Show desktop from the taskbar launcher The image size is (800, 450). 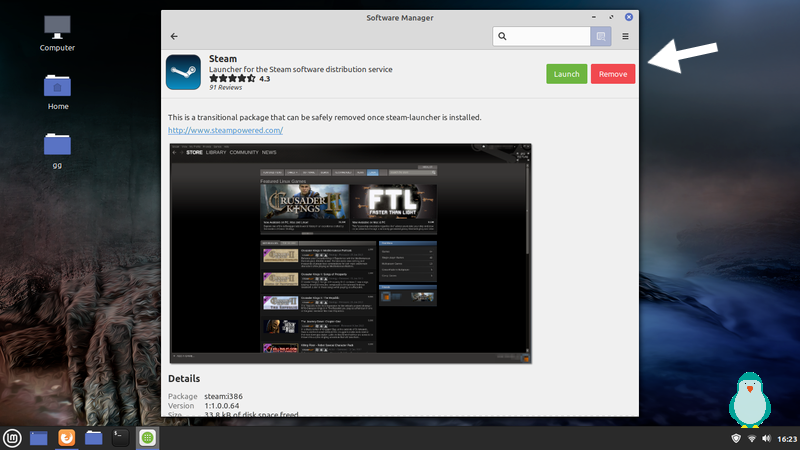(x=39, y=438)
